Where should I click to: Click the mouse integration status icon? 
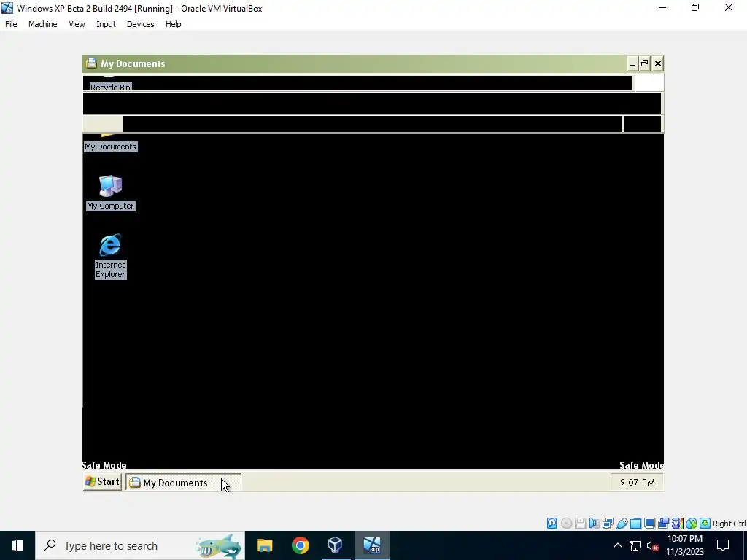(x=692, y=524)
